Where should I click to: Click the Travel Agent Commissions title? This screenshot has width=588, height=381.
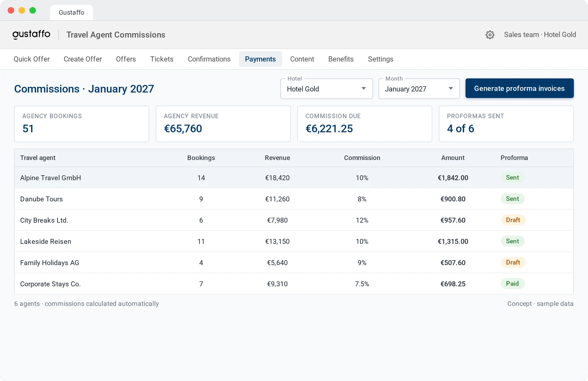point(116,35)
